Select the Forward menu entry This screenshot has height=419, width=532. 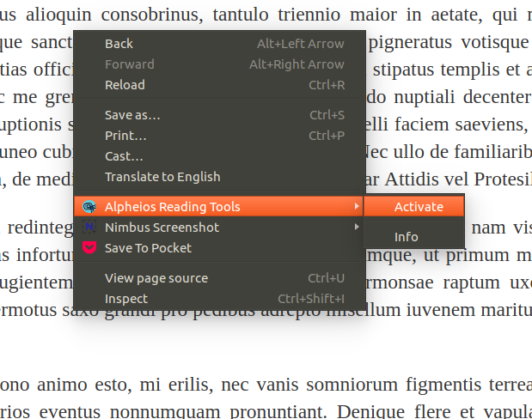pos(220,64)
